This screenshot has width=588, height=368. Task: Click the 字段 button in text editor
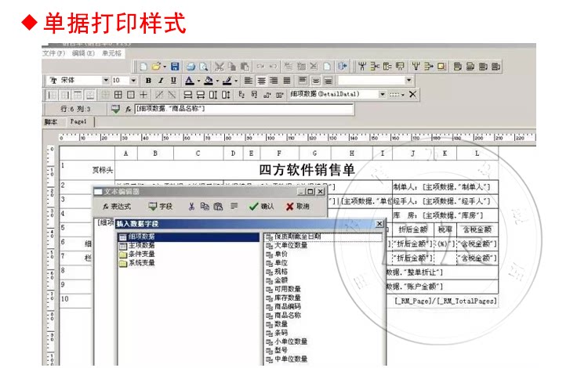pyautogui.click(x=161, y=206)
